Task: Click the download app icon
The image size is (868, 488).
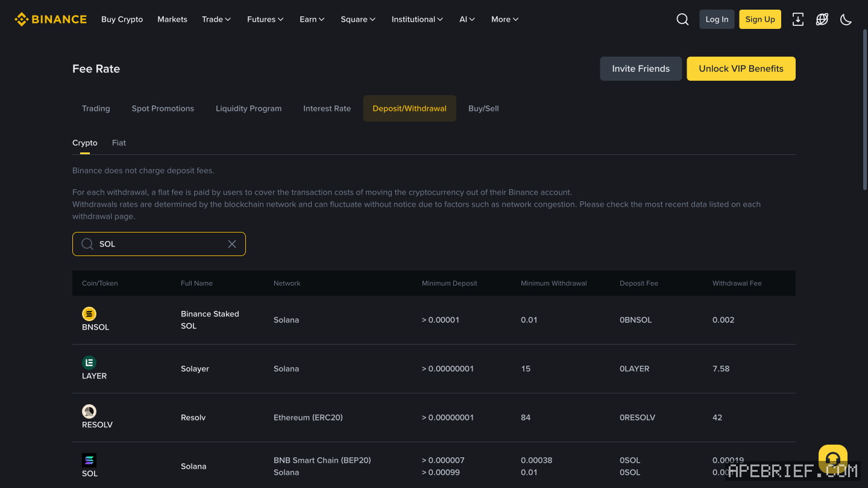Action: (x=798, y=19)
